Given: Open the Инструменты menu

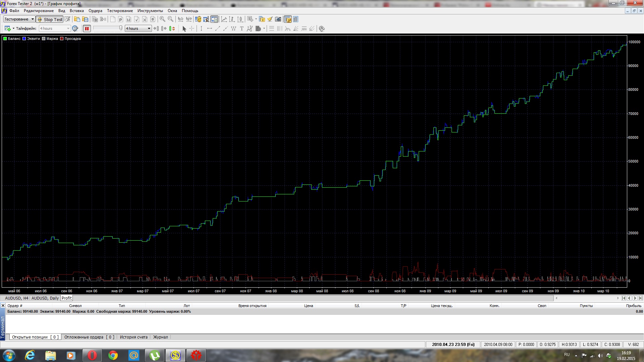Looking at the screenshot, I should (150, 11).
